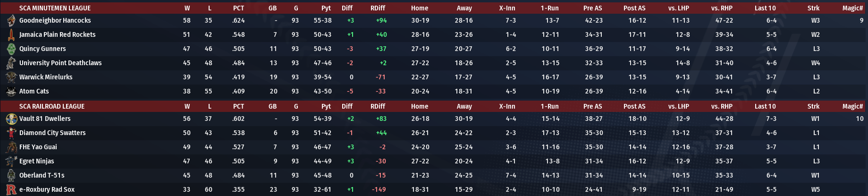Sort Minutemen League by PCT column
The width and height of the screenshot is (868, 196).
click(x=238, y=8)
